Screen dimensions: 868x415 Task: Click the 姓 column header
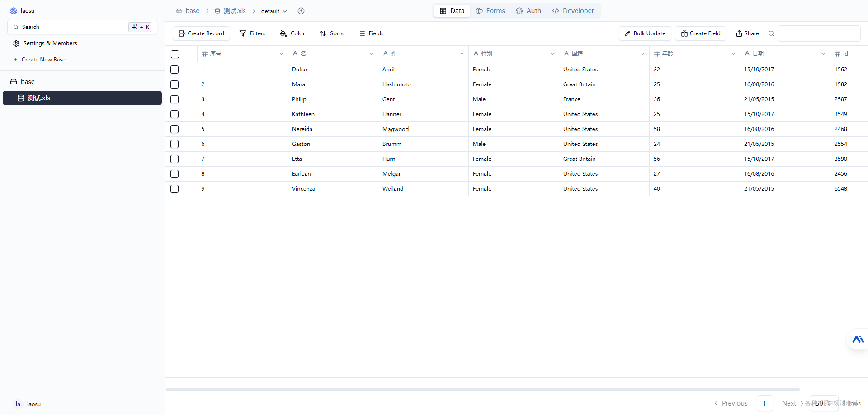423,54
